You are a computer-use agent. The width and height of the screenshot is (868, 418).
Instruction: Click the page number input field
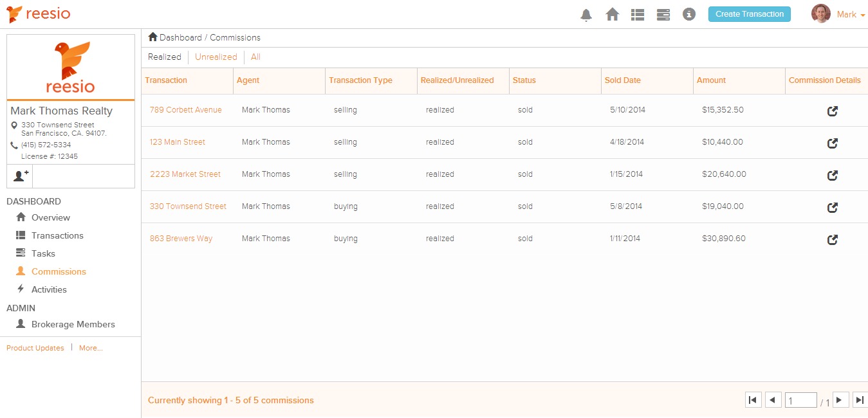(801, 400)
